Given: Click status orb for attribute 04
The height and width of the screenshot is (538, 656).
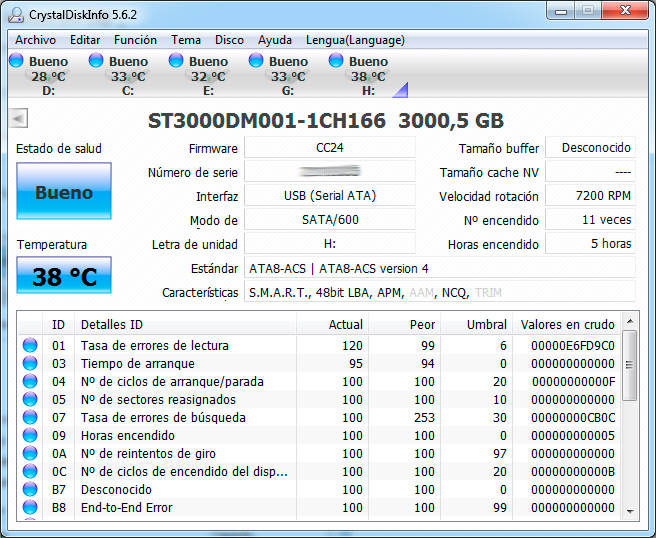Looking at the screenshot, I should pos(30,382).
